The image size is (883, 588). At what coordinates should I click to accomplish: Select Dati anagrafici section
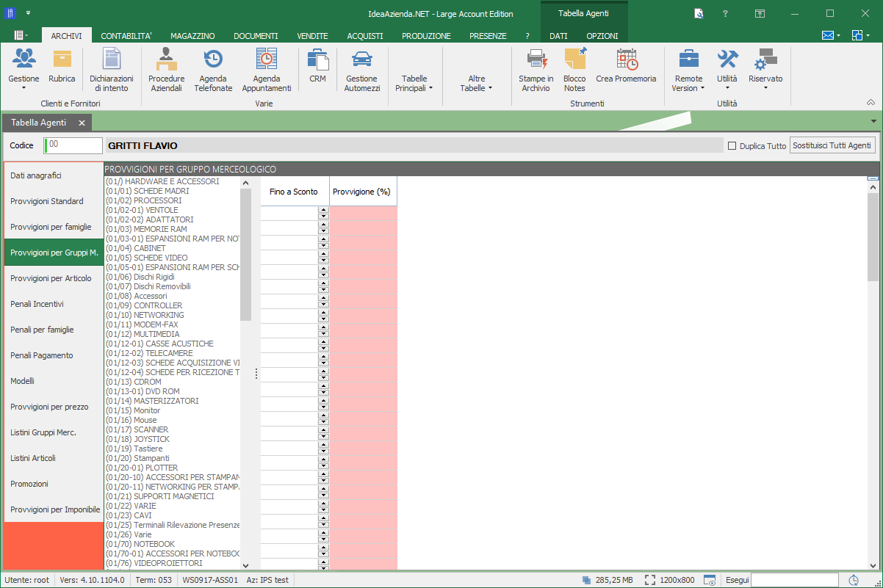point(54,175)
